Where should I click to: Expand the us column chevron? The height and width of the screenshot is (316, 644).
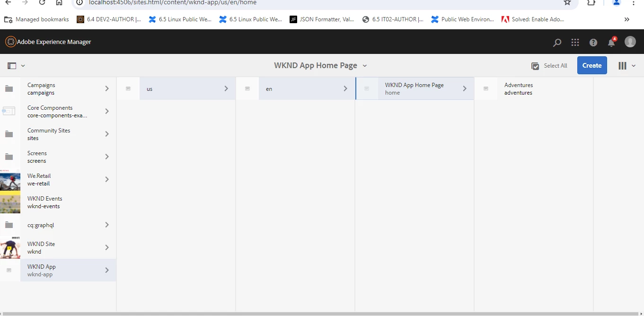tap(226, 88)
